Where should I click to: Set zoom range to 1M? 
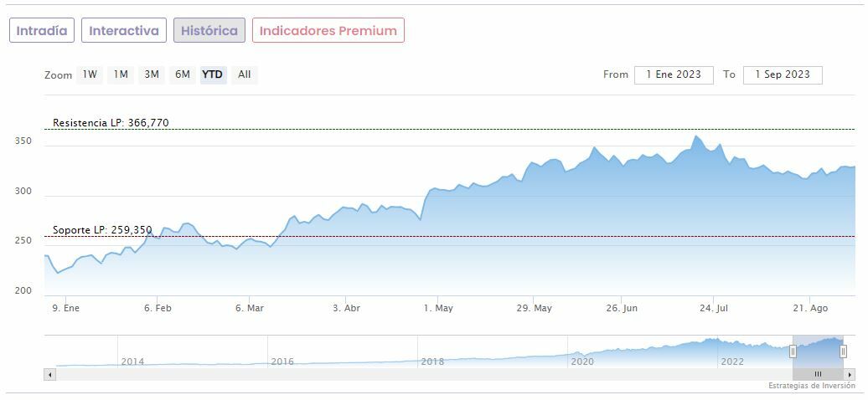point(121,74)
